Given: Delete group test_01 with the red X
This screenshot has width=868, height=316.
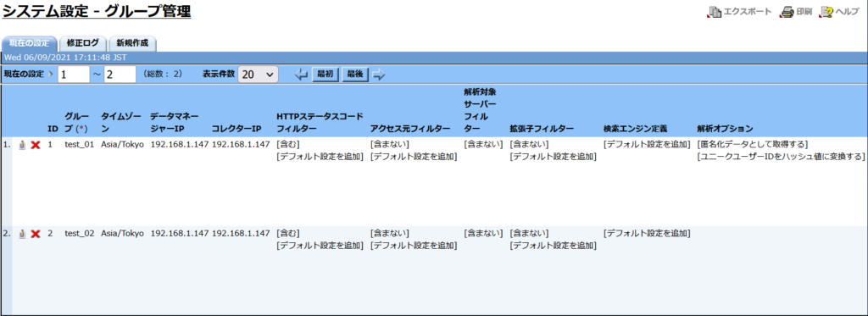Looking at the screenshot, I should [x=36, y=144].
